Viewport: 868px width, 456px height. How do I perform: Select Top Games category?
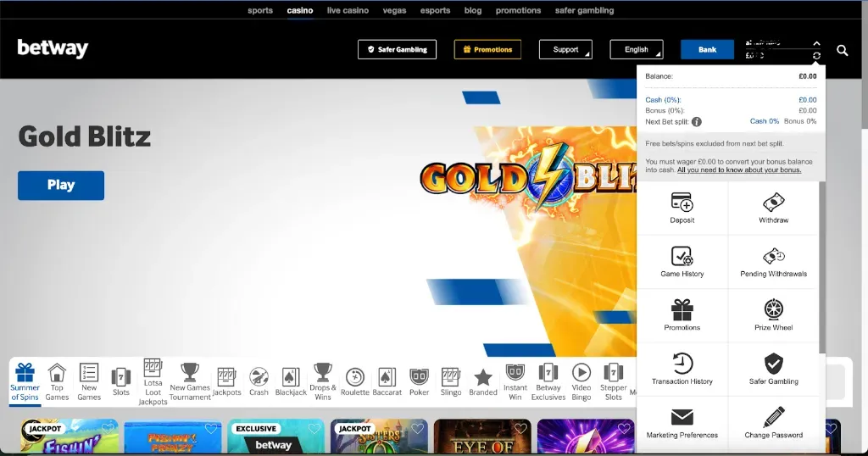57,382
